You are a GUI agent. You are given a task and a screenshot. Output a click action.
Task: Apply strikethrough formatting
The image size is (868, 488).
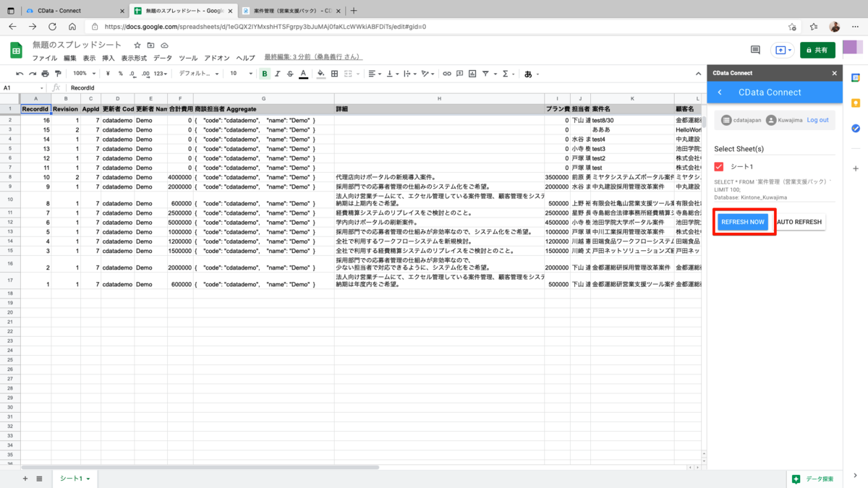point(290,74)
